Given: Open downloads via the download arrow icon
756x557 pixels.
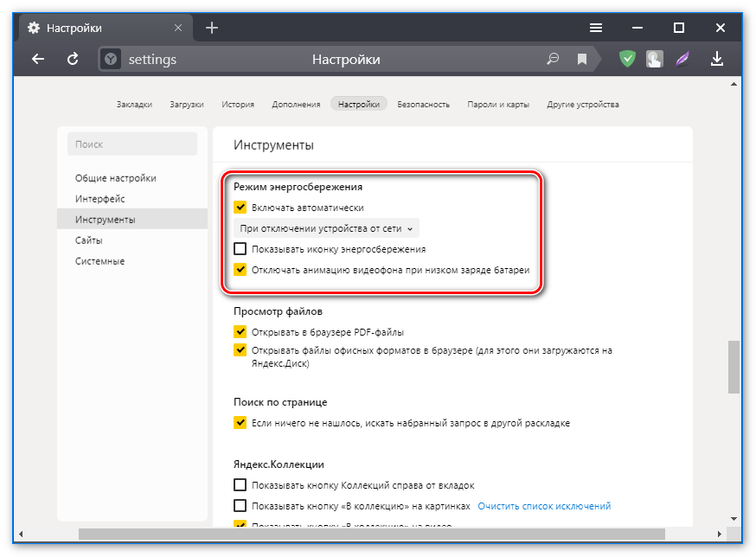Looking at the screenshot, I should point(716,60).
